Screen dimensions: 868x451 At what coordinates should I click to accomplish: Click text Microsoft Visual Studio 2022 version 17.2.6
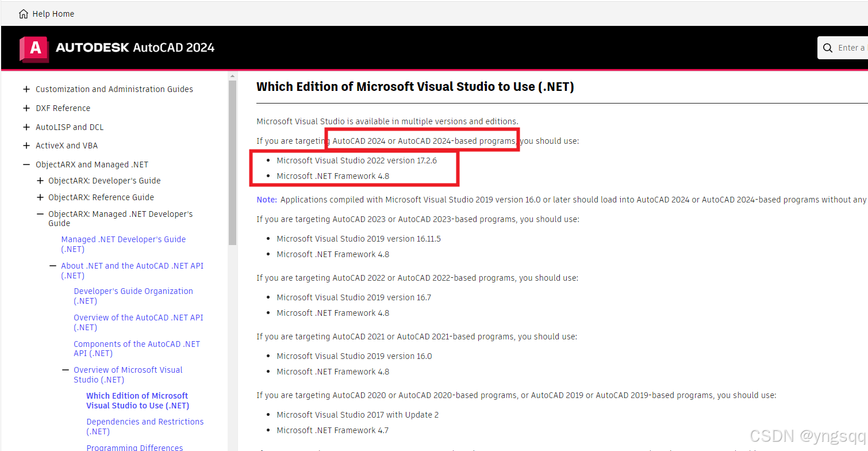356,160
